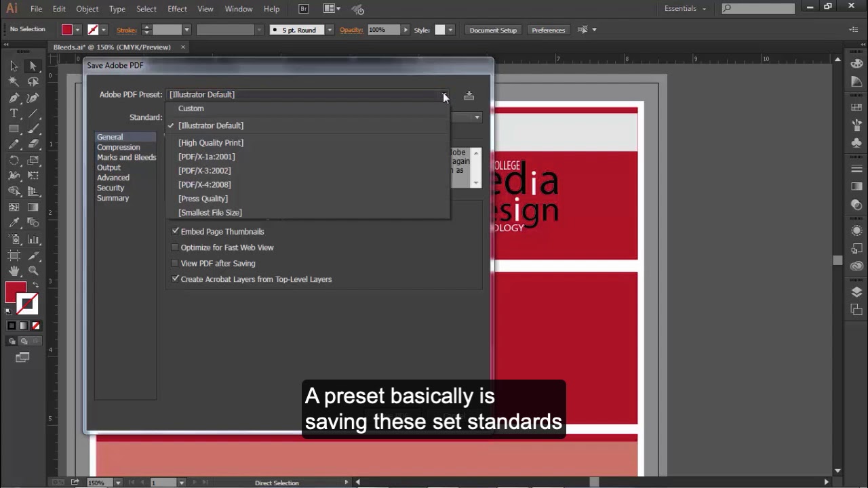The height and width of the screenshot is (488, 868).
Task: Open the Swatches panel grid icon
Action: click(856, 108)
